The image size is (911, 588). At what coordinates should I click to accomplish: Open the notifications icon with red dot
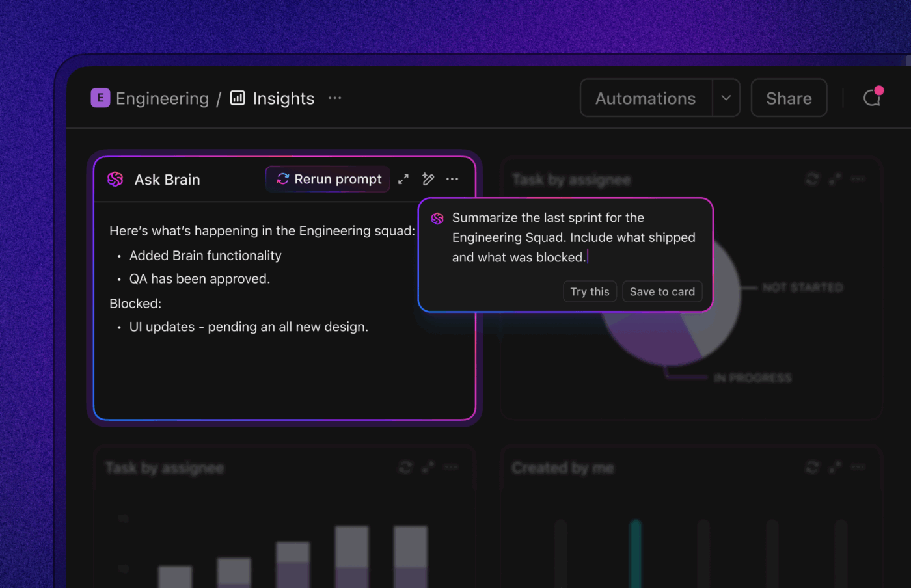click(872, 97)
